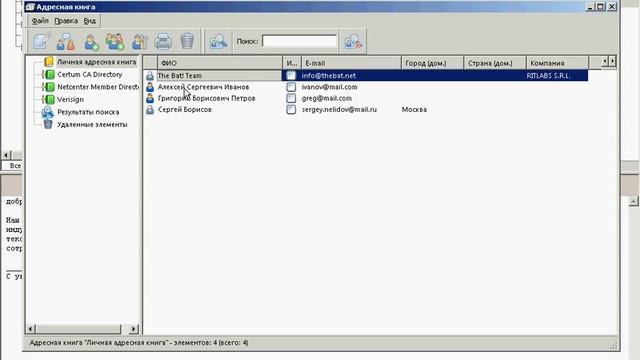Click the two-people chat toolbar icon

pyautogui.click(x=66, y=41)
